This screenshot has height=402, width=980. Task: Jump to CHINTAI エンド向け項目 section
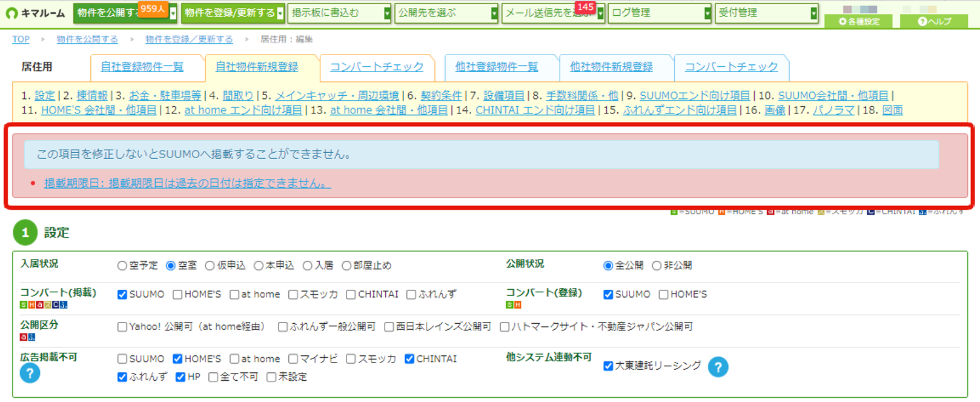[535, 110]
